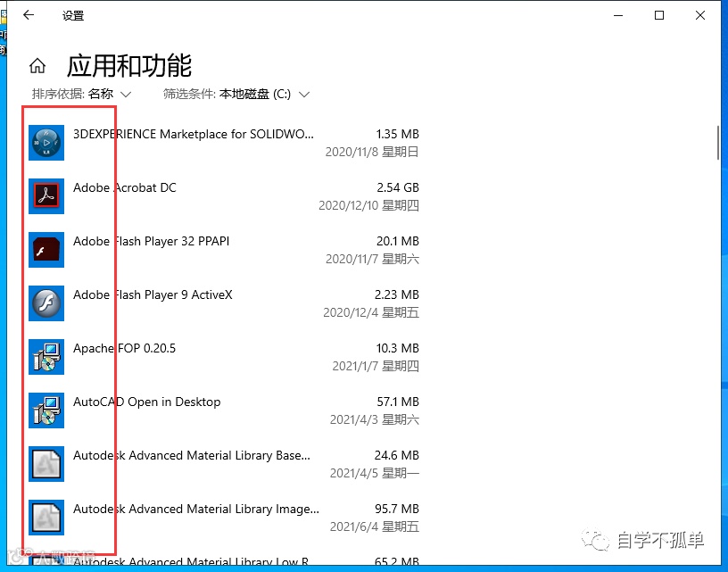Click the Apache FOP 0.20.5 name
The height and width of the screenshot is (572, 728).
click(124, 348)
